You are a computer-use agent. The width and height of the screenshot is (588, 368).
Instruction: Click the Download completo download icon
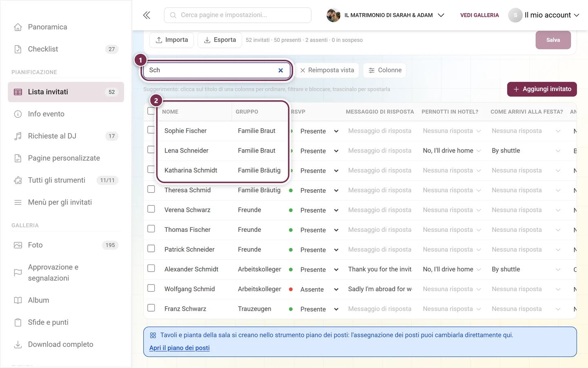click(18, 344)
